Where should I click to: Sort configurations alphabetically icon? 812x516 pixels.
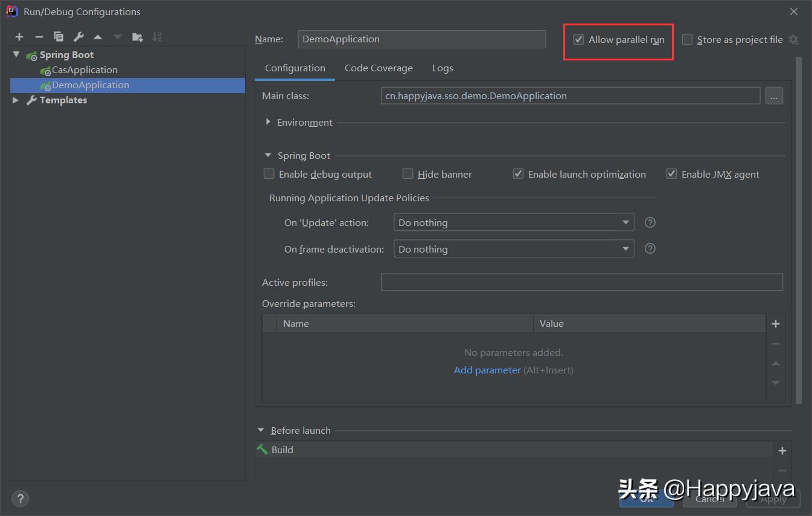point(157,37)
